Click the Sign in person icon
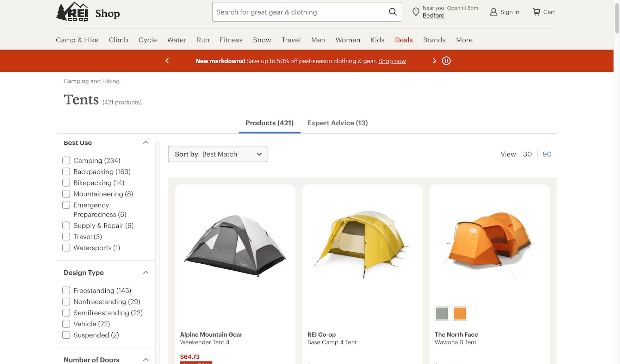620x364 pixels. [x=494, y=12]
